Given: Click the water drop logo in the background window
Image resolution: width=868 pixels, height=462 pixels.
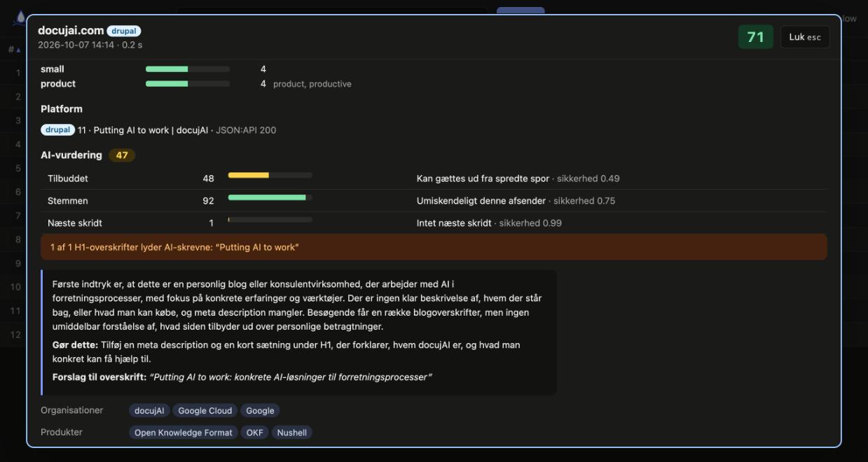Looking at the screenshot, I should coord(20,17).
